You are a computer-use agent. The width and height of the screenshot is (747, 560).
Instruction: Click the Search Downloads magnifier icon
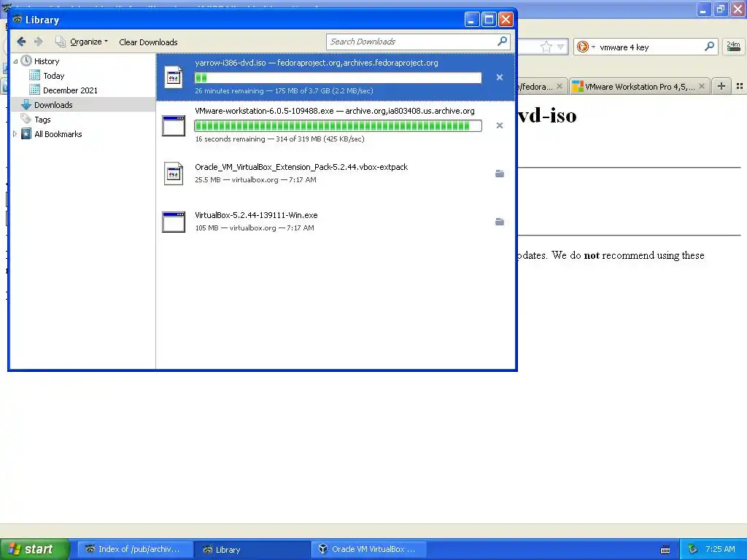point(502,42)
